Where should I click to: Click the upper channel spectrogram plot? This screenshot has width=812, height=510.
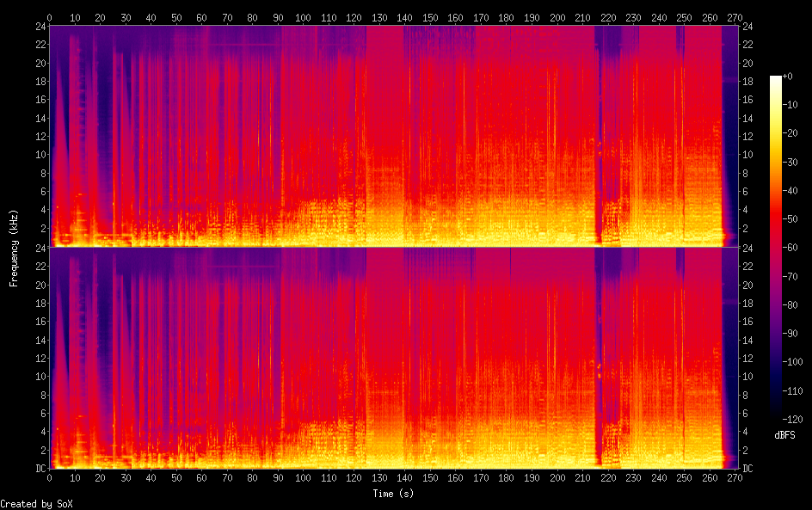click(x=394, y=136)
